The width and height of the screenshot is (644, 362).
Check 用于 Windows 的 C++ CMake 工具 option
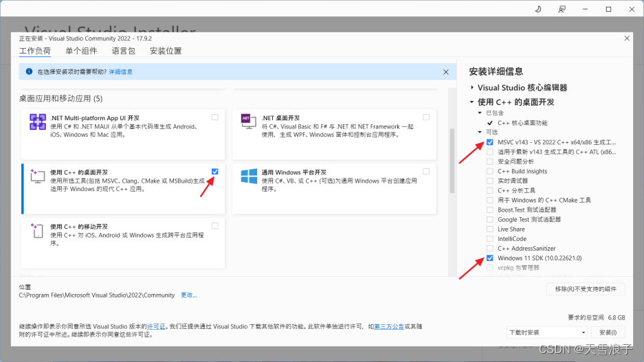point(490,201)
